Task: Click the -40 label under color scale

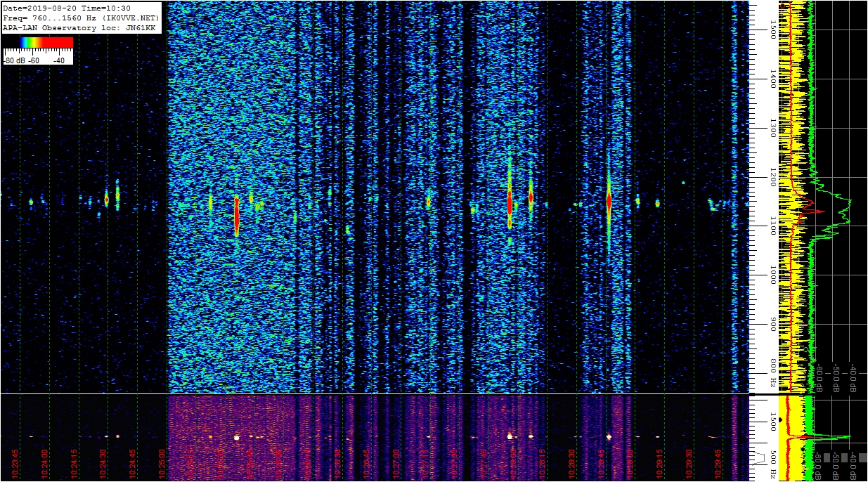Action: pyautogui.click(x=59, y=60)
